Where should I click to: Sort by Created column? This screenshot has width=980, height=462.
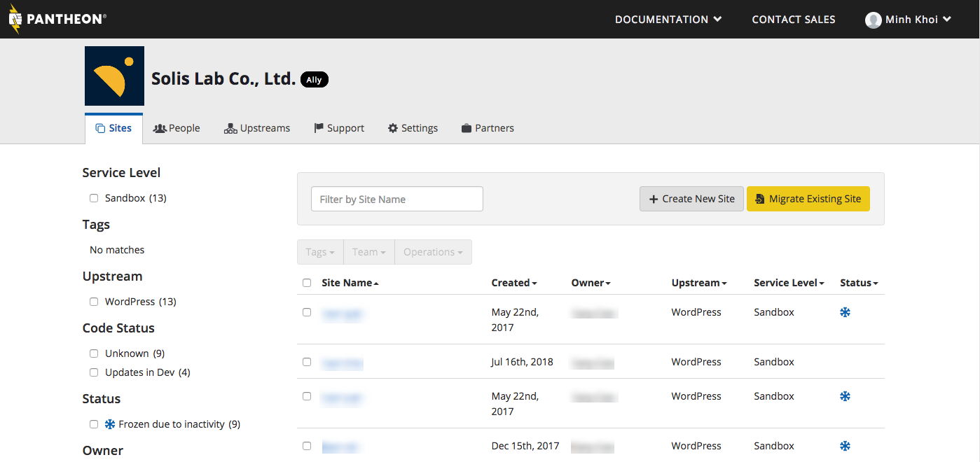(514, 283)
